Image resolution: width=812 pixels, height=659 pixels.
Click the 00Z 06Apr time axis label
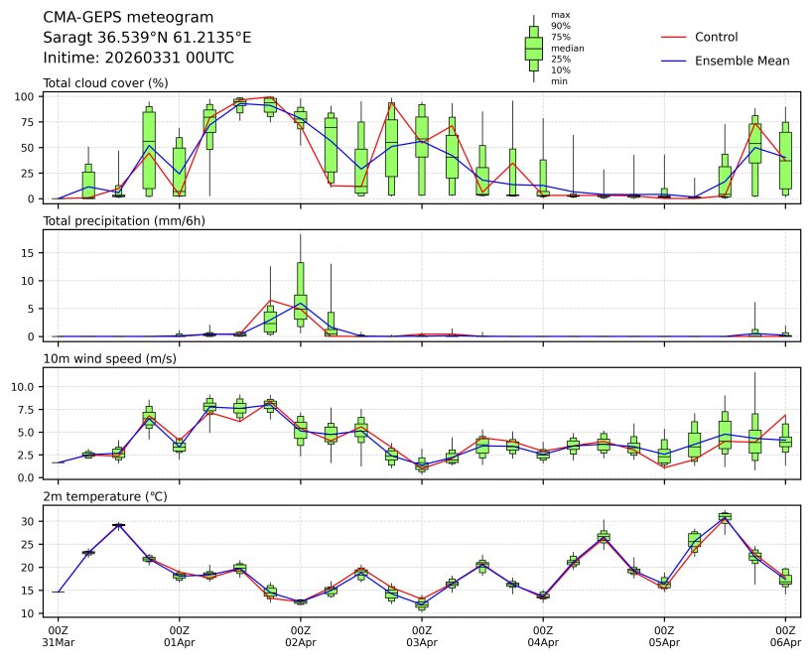tap(785, 636)
